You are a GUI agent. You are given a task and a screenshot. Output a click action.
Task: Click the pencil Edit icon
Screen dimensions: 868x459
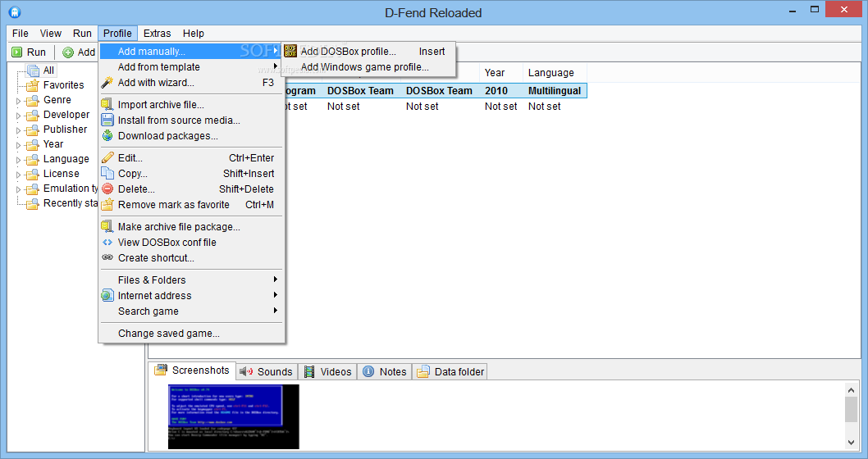[107, 158]
